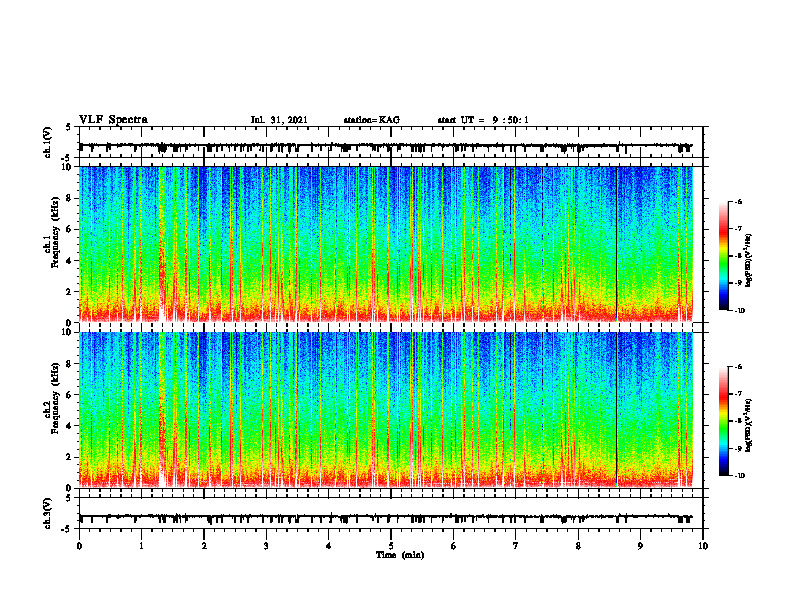The width and height of the screenshot is (792, 612).
Task: Click the ch.2 color bar log(PSD) label
Action: (749, 425)
